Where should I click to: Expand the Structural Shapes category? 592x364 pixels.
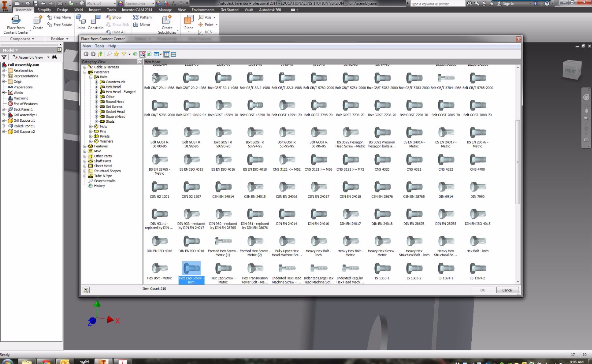click(x=85, y=171)
